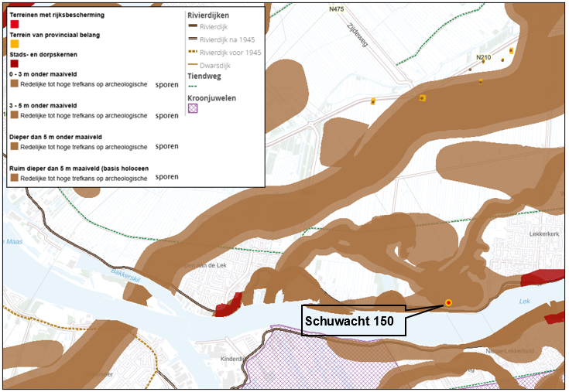
Task: Click 'Rivierdijk voor 1945' legend label
Action: (x=231, y=53)
